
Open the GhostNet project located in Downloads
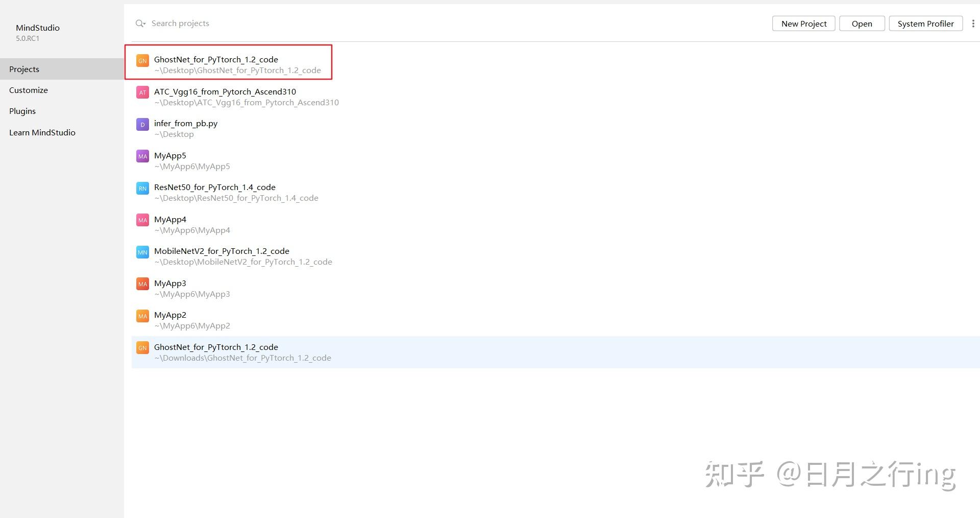pyautogui.click(x=216, y=347)
